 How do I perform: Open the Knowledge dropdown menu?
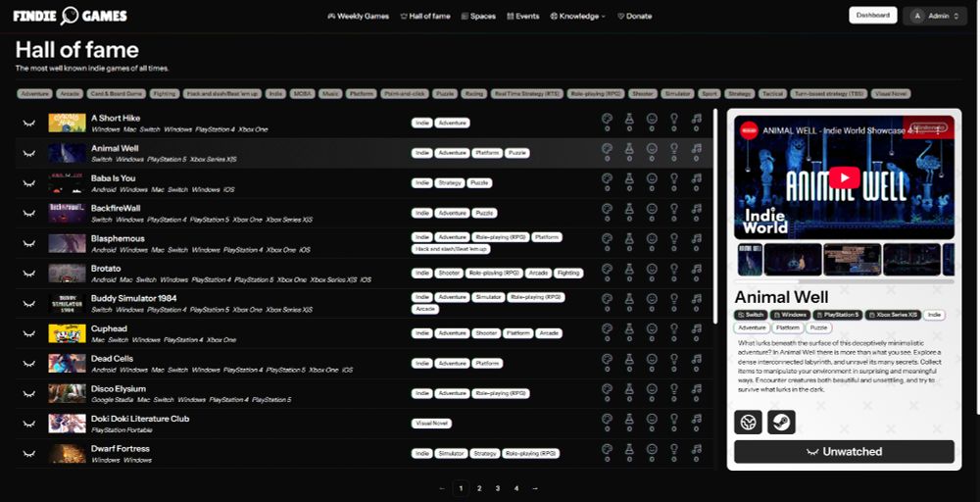577,17
